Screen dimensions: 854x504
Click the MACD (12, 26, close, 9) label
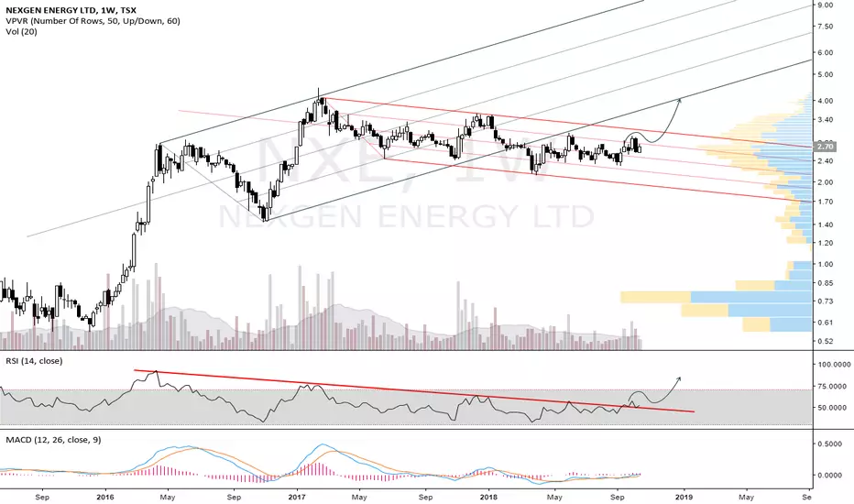pos(53,439)
